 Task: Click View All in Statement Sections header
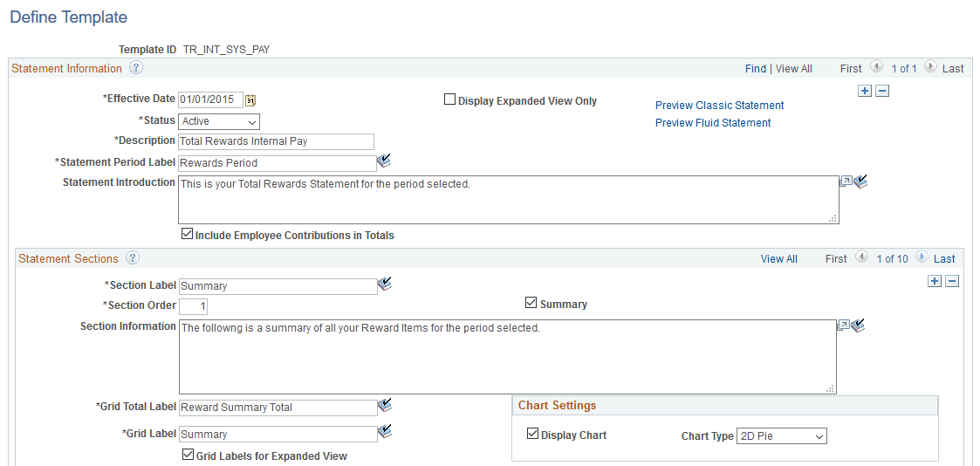pos(778,259)
